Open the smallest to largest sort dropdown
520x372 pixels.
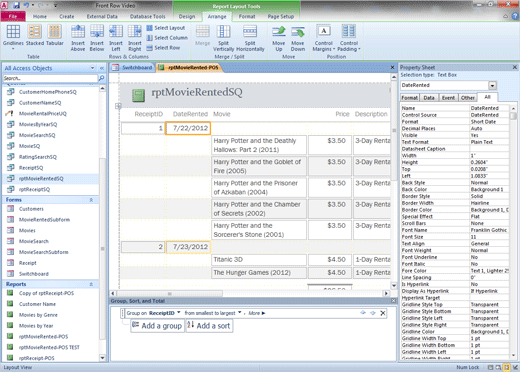tap(239, 313)
